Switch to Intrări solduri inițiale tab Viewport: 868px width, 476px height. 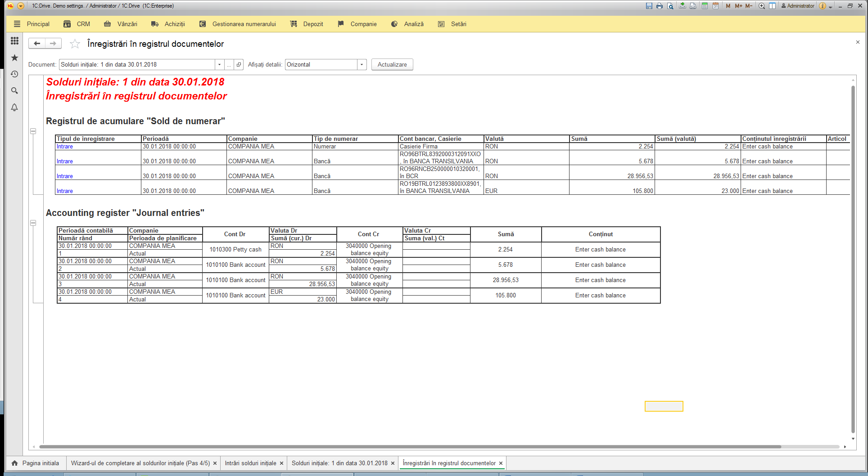pyautogui.click(x=250, y=463)
